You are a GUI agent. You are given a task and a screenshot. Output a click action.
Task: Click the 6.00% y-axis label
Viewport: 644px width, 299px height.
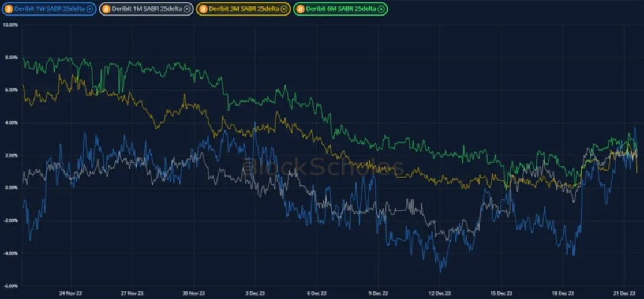point(11,90)
